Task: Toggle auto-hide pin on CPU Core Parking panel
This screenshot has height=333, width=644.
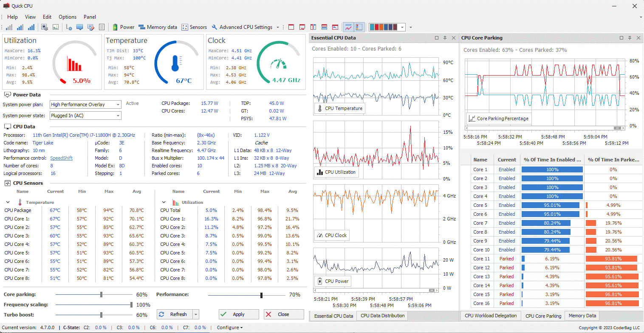Action: (630, 38)
